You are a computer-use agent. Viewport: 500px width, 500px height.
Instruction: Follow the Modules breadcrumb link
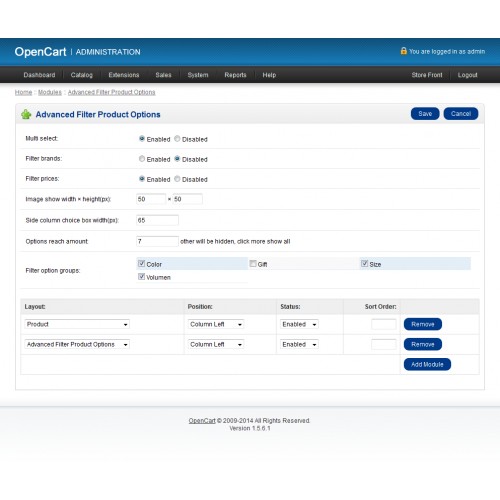[50, 92]
